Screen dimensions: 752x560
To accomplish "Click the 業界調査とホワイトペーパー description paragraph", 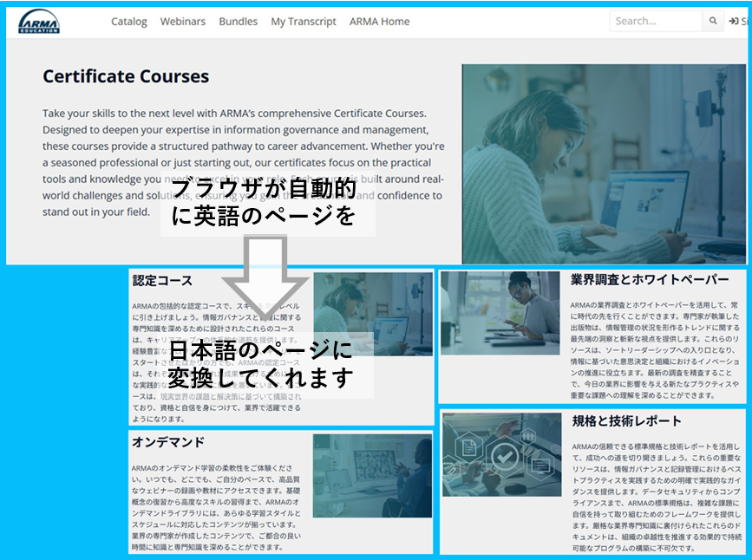I will point(655,350).
